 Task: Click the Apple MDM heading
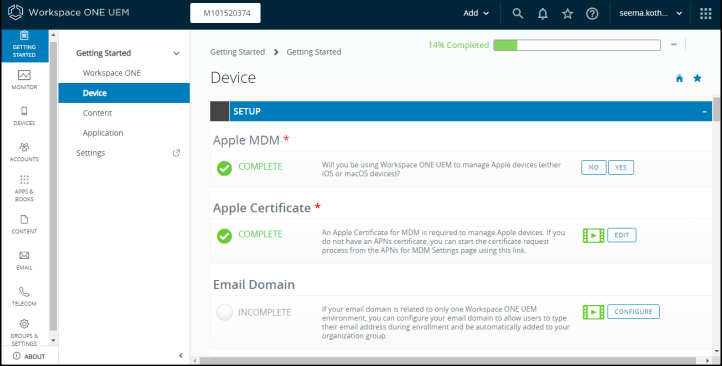click(246, 140)
